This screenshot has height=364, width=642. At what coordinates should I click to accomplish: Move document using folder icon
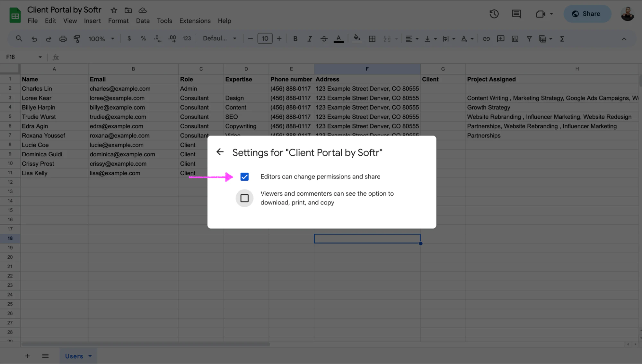click(x=128, y=10)
